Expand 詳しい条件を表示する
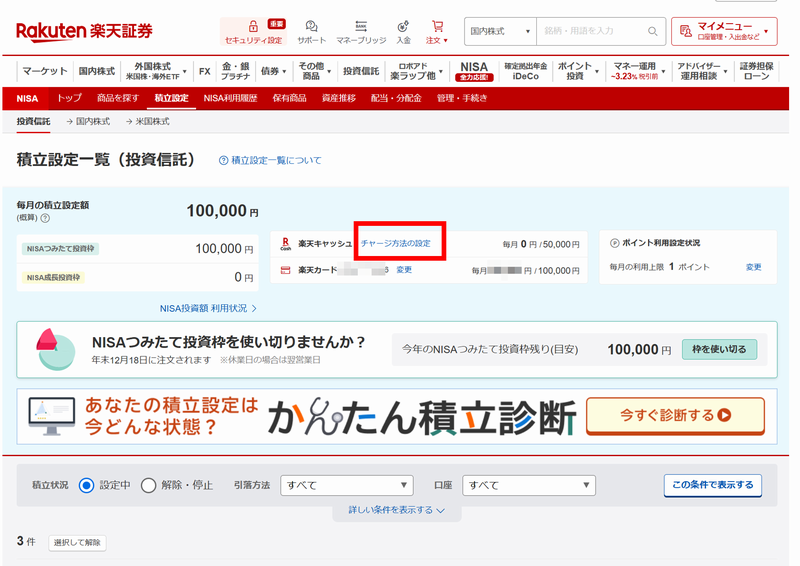This screenshot has height=566, width=800. [396, 510]
